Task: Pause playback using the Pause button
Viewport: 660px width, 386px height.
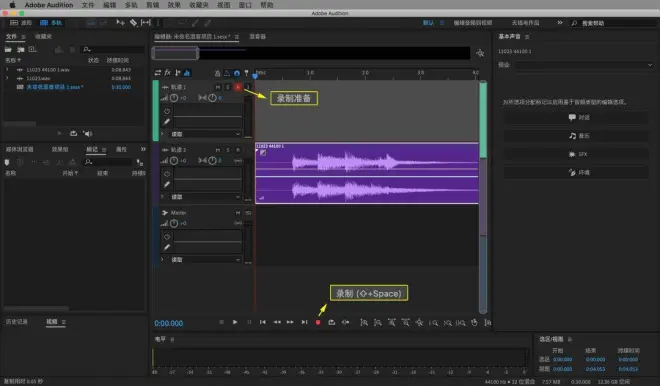Action: tap(249, 322)
